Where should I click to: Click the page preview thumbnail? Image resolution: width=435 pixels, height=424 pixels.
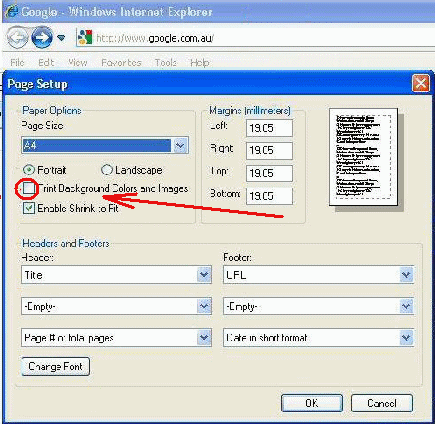pos(363,157)
